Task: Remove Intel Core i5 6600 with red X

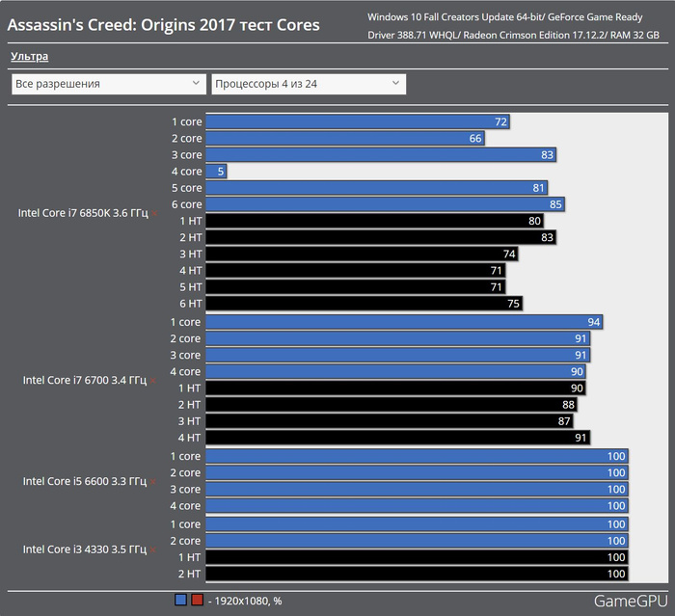Action: pos(153,482)
